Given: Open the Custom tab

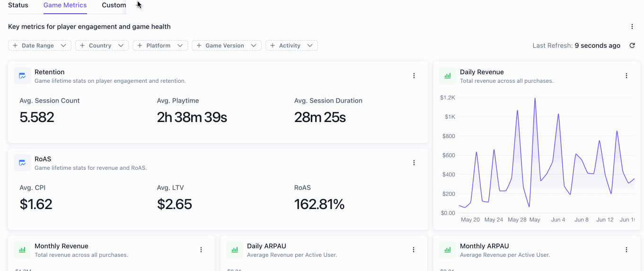Looking at the screenshot, I should 114,5.
